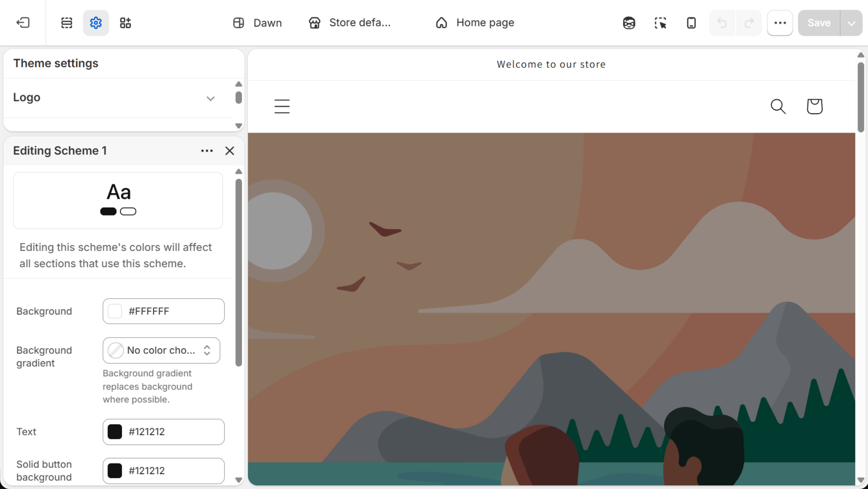The width and height of the screenshot is (868, 489).
Task: Click the Dawn theme selector
Action: 257,23
